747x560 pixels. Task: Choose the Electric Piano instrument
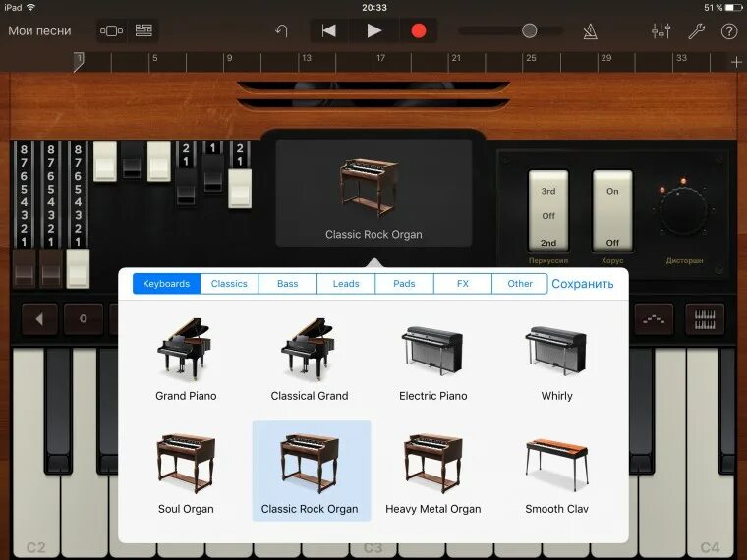click(433, 360)
